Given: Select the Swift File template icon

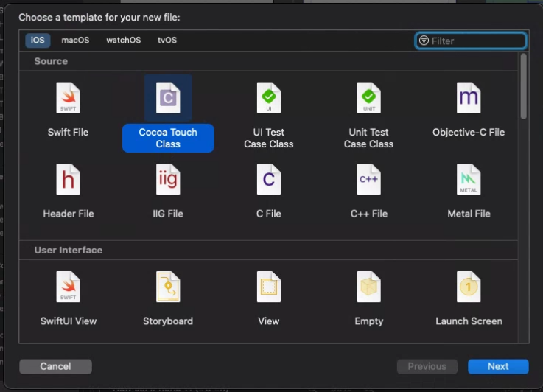Looking at the screenshot, I should [x=69, y=98].
